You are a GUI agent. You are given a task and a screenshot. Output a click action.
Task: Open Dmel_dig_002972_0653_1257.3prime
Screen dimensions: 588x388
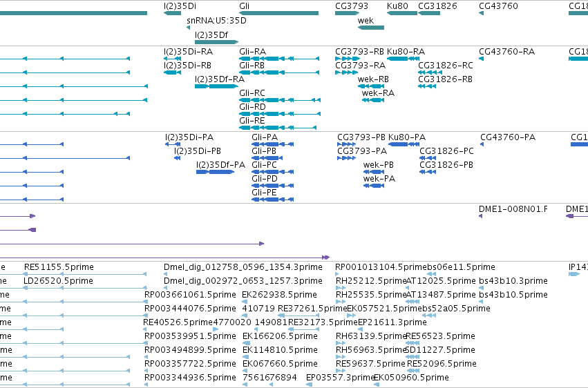[243, 281]
